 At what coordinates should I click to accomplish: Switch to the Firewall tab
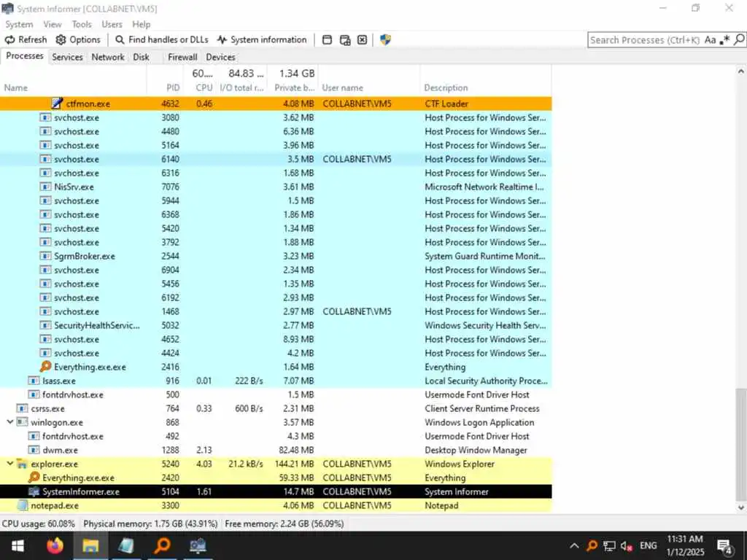point(182,57)
